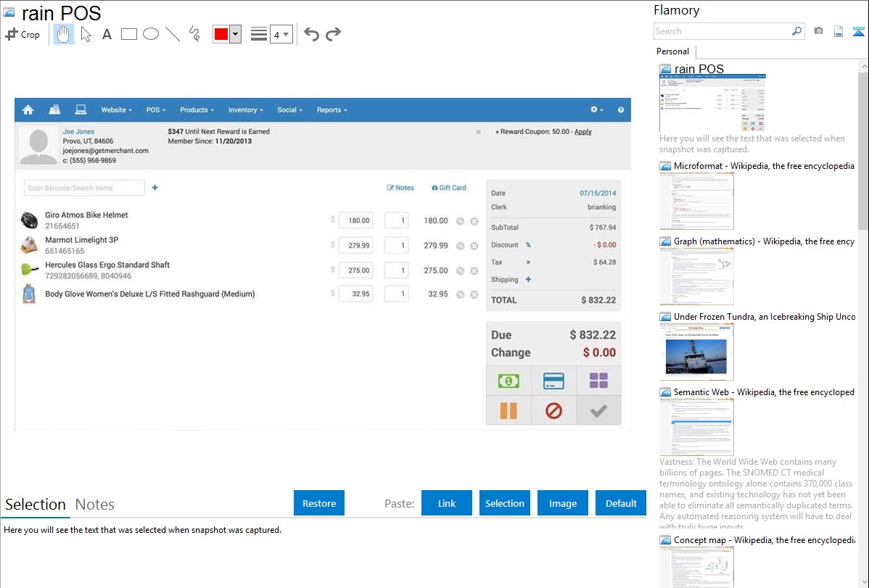Image resolution: width=869 pixels, height=588 pixels.
Task: Click the discount percent icon
Action: pos(528,245)
